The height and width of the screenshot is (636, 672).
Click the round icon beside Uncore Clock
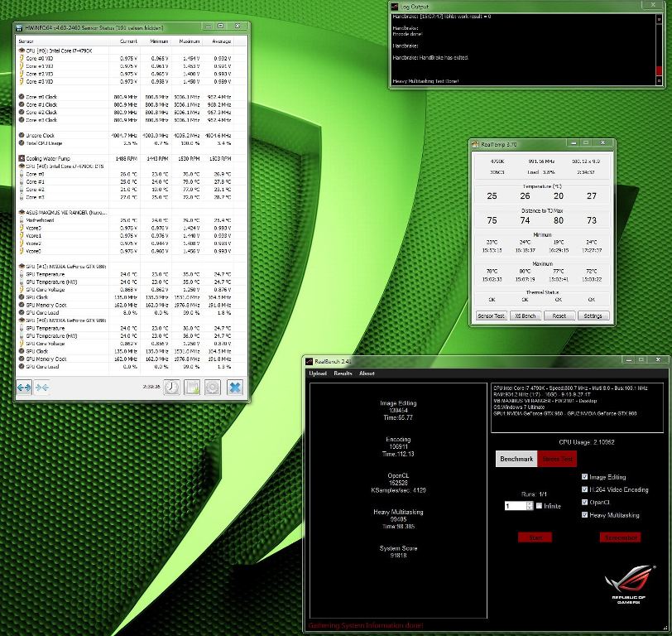[x=22, y=136]
